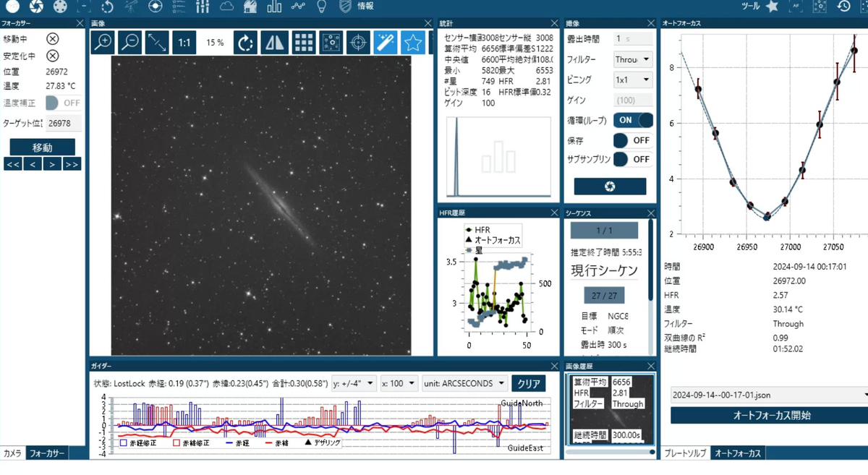
Task: Set image zoom to 1:1
Action: click(x=184, y=43)
